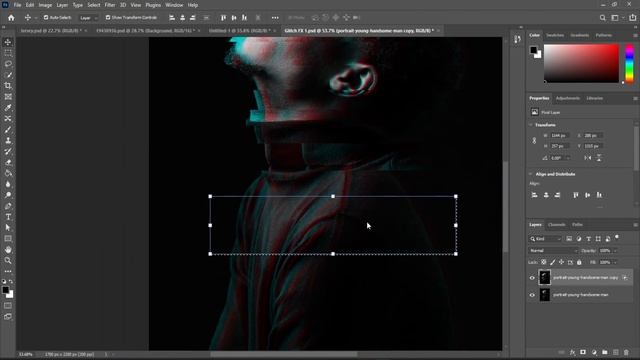
Task: Open the share icon at top right
Action: point(632,18)
